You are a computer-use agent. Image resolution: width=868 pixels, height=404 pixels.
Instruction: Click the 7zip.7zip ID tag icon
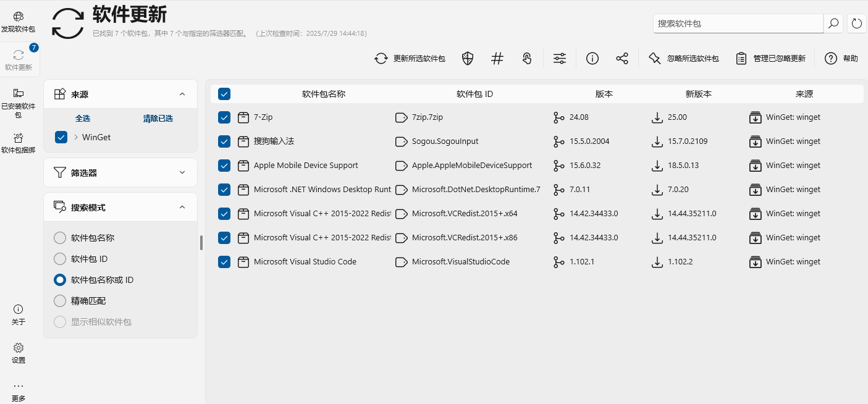click(401, 117)
